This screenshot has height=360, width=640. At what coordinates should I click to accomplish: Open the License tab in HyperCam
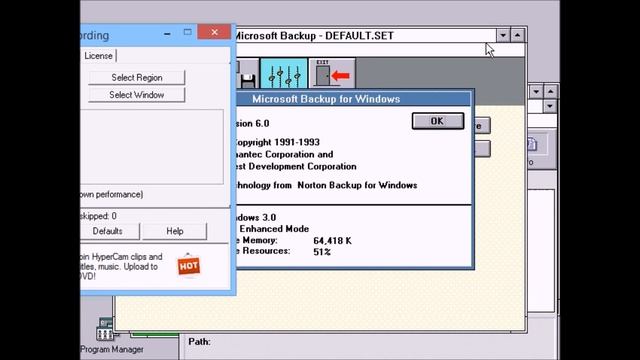[x=98, y=56]
